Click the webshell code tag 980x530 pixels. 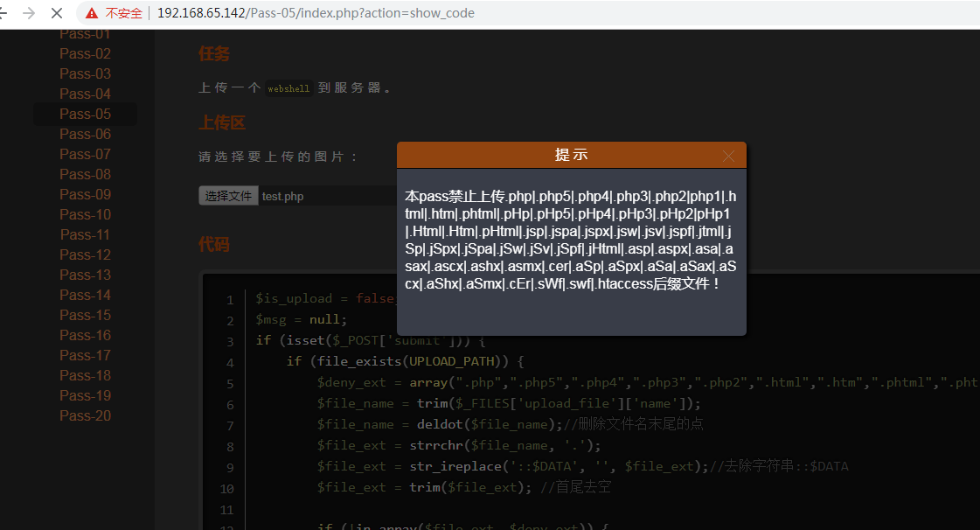point(288,88)
